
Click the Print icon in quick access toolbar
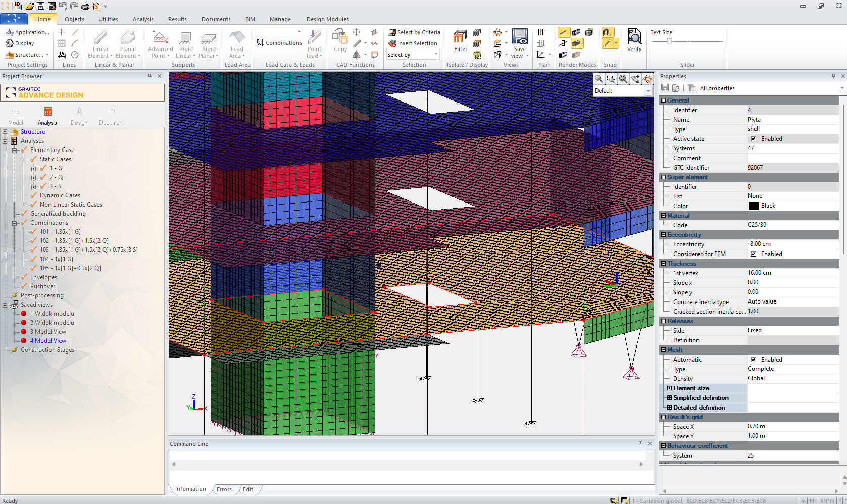85,6
